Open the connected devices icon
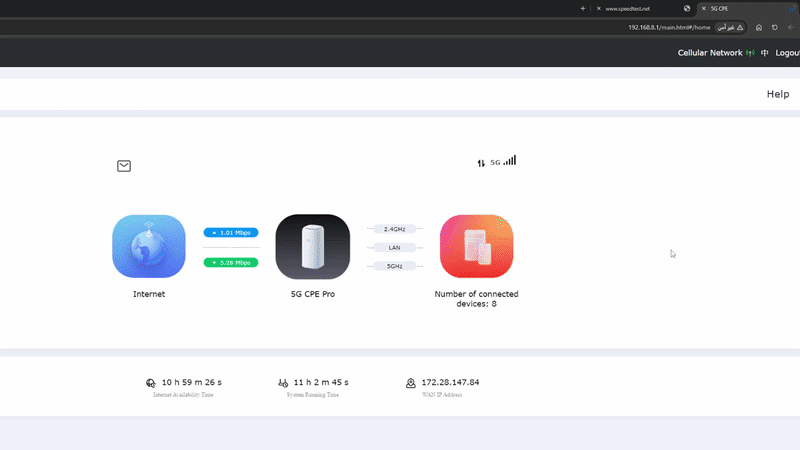The width and height of the screenshot is (800, 450). coord(477,246)
